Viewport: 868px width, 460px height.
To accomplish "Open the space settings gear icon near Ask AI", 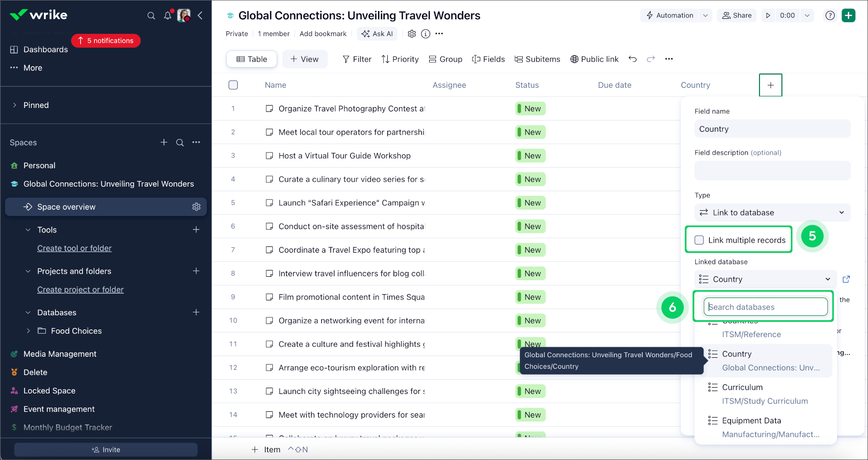I will click(x=411, y=34).
